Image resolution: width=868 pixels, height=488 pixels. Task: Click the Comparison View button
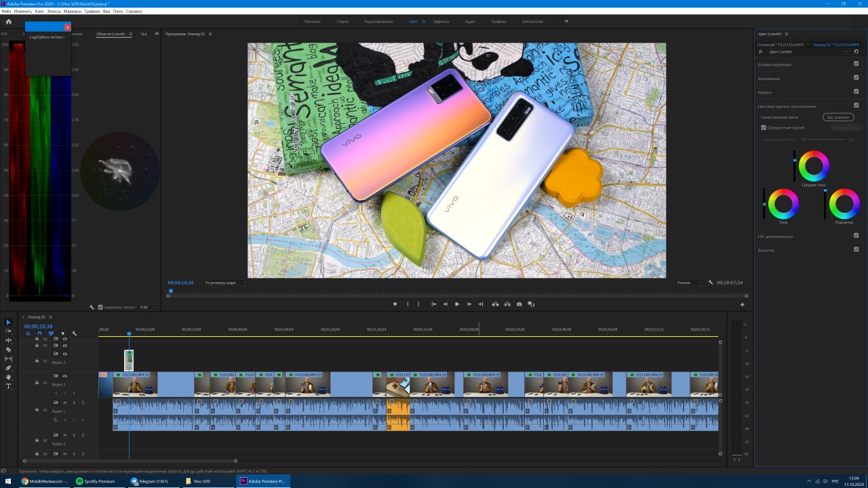click(838, 117)
